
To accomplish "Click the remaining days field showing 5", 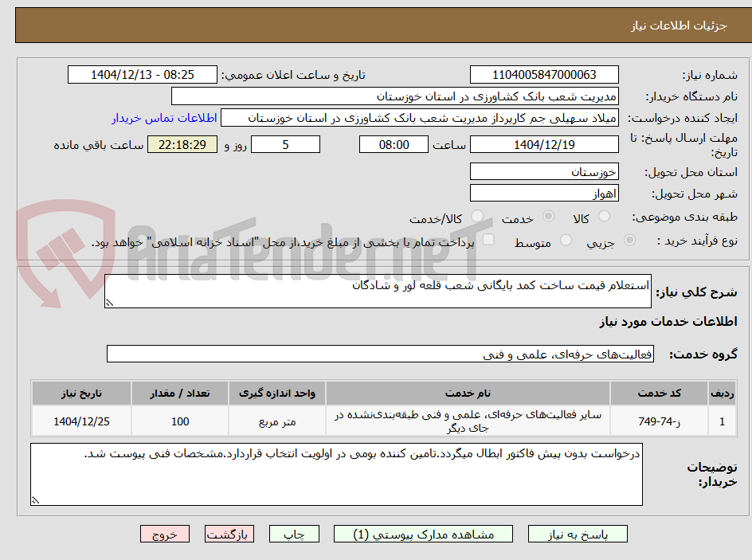I will [285, 144].
